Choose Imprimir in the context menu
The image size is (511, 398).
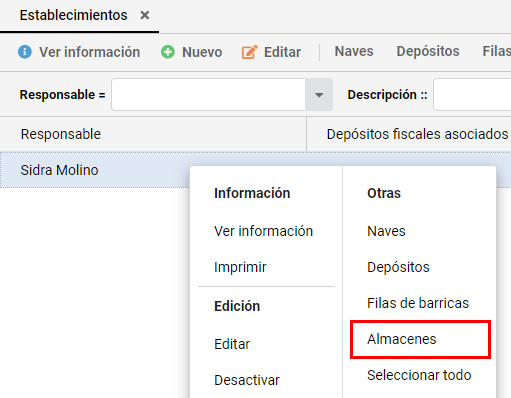tap(240, 267)
